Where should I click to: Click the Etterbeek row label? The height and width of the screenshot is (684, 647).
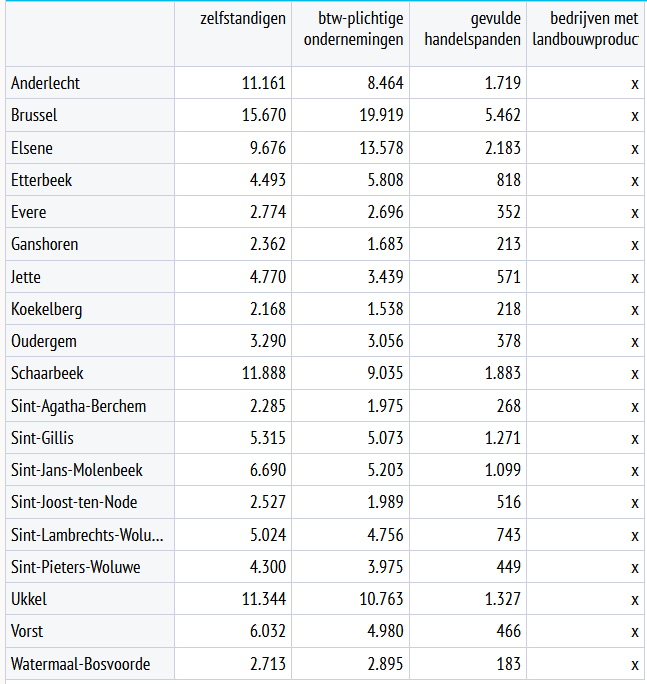point(42,180)
